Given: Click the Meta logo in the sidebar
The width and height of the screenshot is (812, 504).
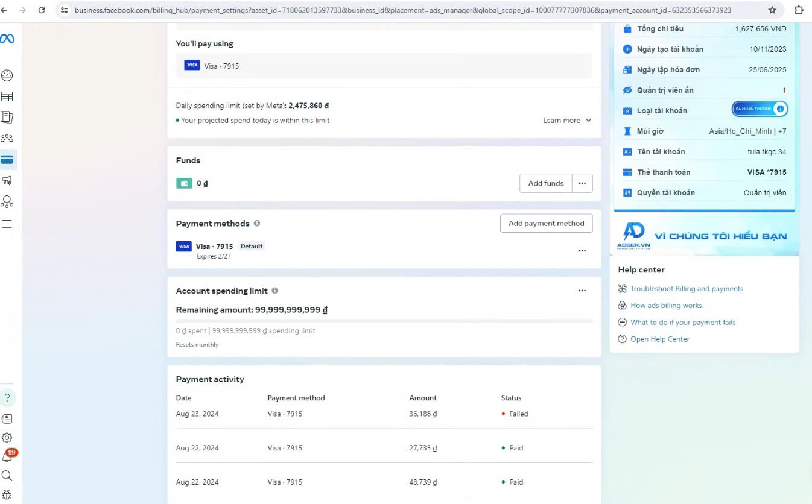Looking at the screenshot, I should click(7, 39).
